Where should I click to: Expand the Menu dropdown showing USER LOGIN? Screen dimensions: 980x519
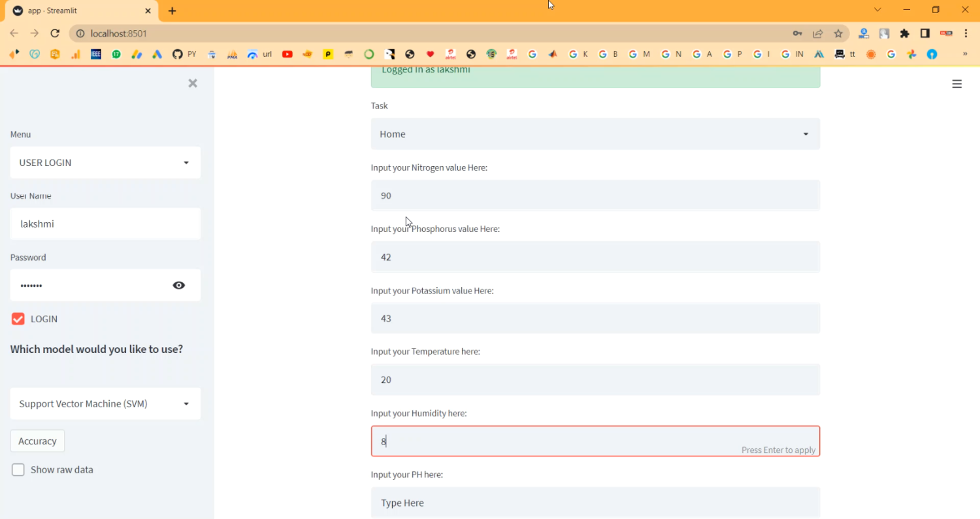[x=105, y=163]
